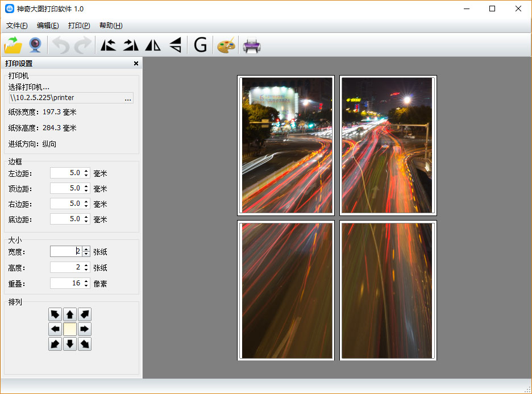The height and width of the screenshot is (394, 532).
Task: Select the center alignment button
Action: click(x=70, y=329)
